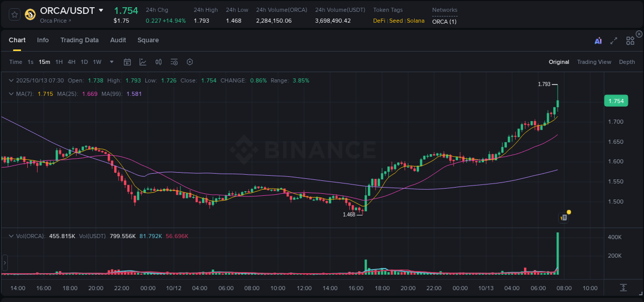Collapse the MA indicator row chevron
Screen dimensions: 644x302
pyautogui.click(x=11, y=94)
